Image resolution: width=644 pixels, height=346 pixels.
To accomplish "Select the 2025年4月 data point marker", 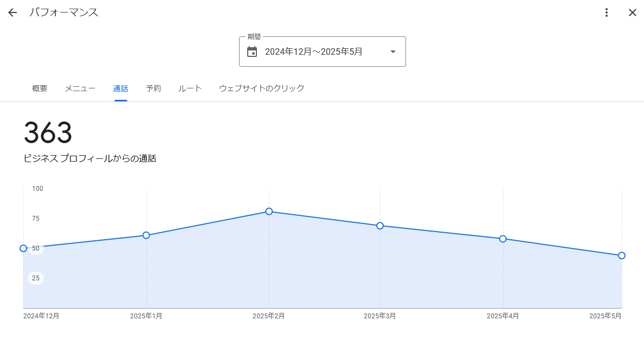I will (x=503, y=239).
